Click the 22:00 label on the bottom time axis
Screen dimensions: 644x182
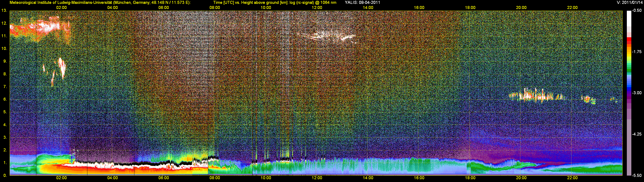(x=572, y=178)
